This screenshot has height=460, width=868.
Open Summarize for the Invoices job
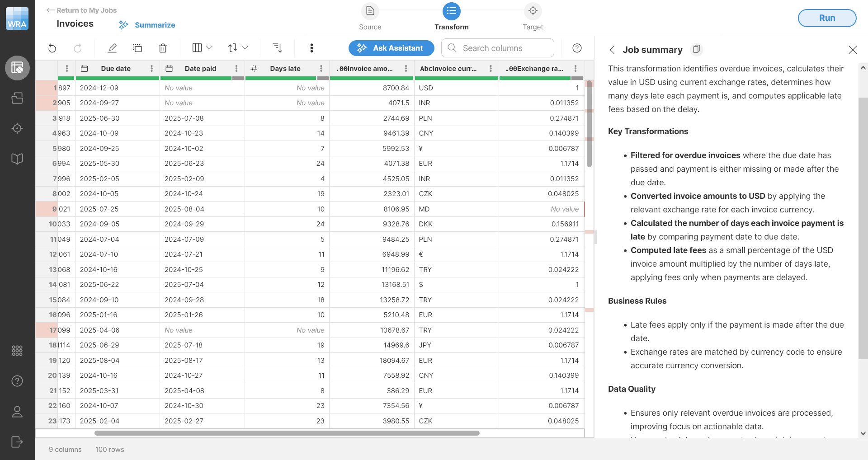[x=146, y=25]
